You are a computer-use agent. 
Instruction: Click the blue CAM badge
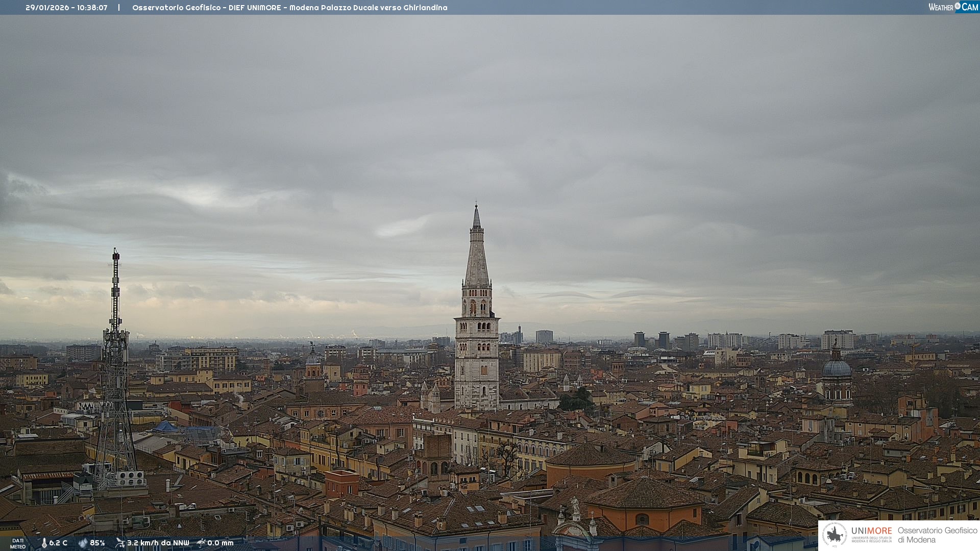[970, 7]
